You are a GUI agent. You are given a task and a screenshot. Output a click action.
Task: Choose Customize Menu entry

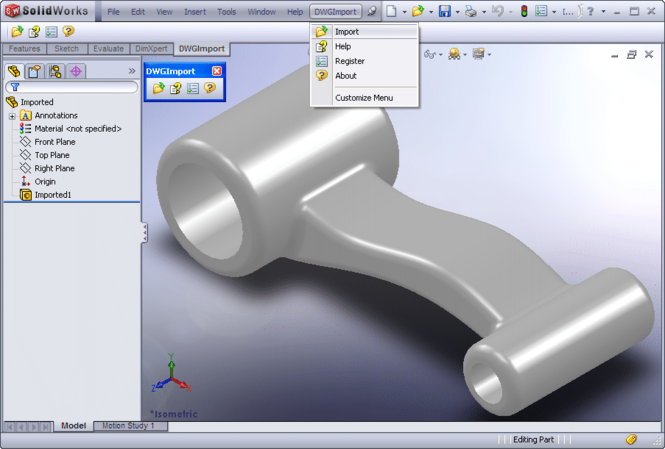point(365,98)
